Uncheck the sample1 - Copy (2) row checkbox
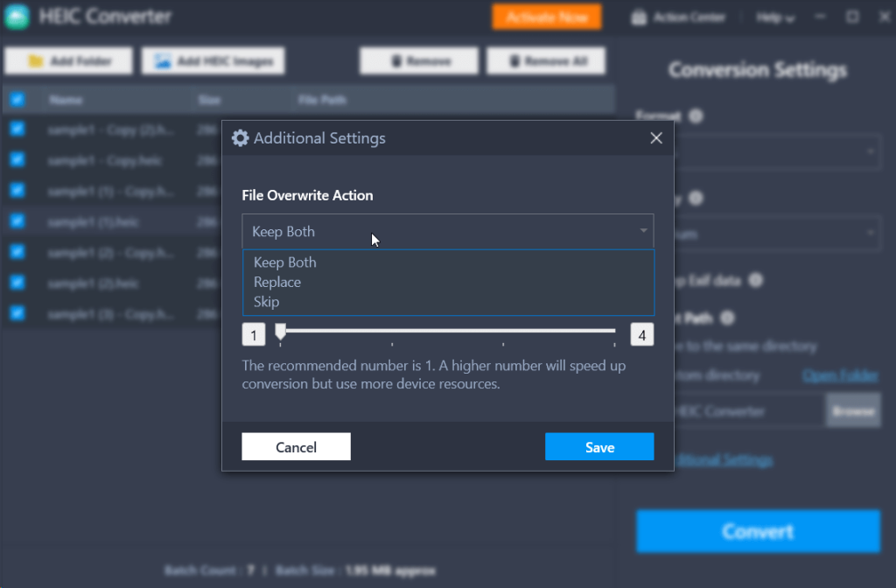 [17, 129]
